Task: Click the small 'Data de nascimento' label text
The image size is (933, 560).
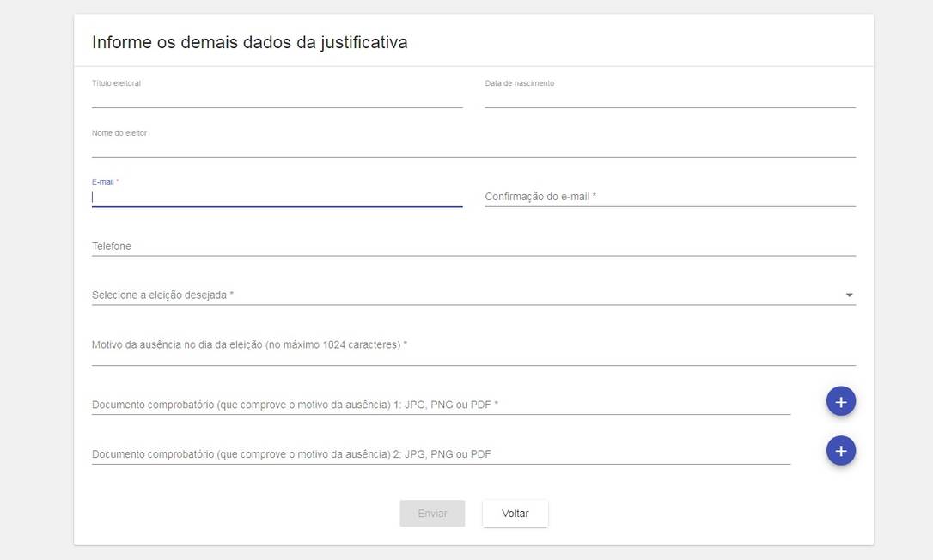Action: pos(519,83)
